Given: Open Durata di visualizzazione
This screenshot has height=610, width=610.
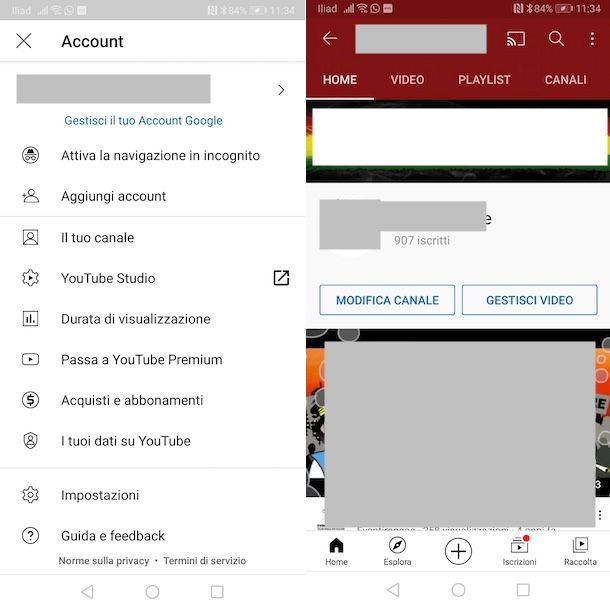Looking at the screenshot, I should tap(135, 319).
